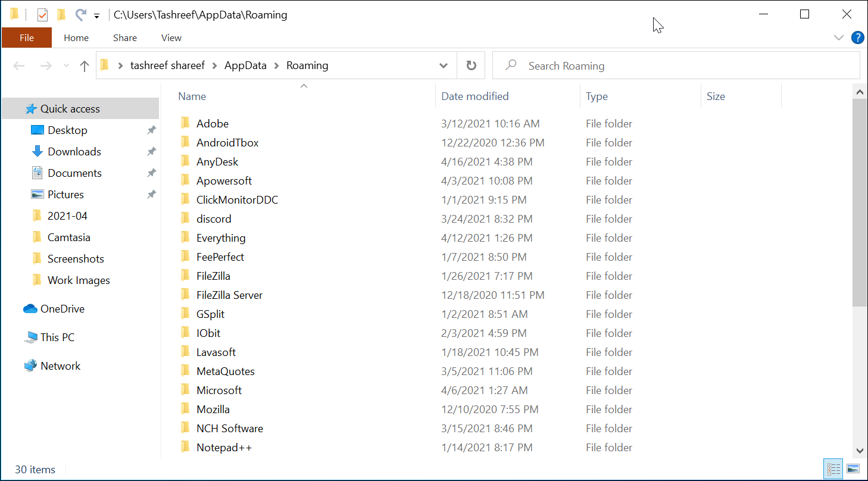Open Desktop in the navigation pane
Viewport: 868px width, 481px height.
click(x=67, y=130)
